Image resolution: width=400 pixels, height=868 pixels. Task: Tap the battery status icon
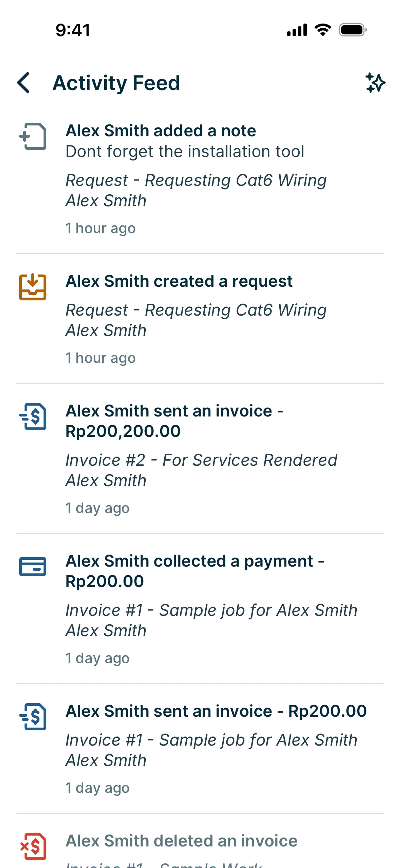[x=352, y=30]
